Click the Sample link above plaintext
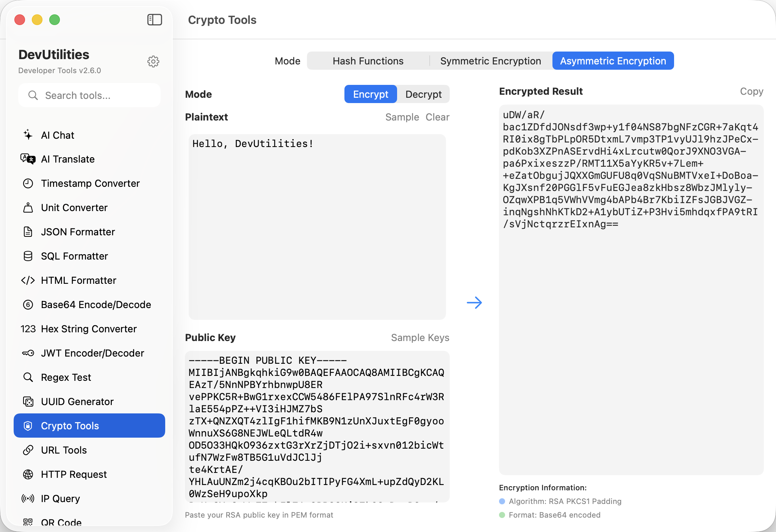 click(x=402, y=117)
